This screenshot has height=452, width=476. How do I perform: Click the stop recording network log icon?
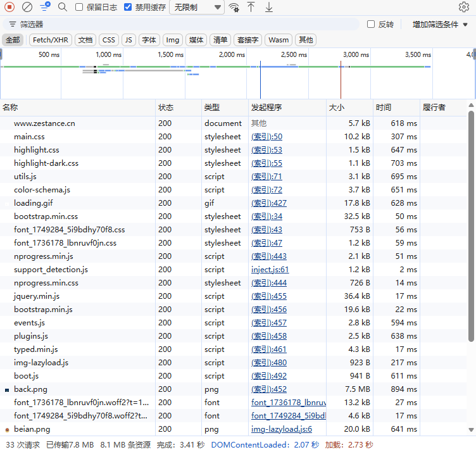[x=9, y=7]
